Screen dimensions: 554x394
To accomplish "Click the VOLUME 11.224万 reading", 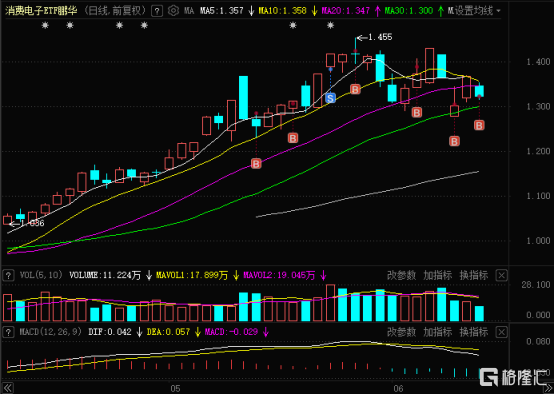I will pyautogui.click(x=105, y=275).
